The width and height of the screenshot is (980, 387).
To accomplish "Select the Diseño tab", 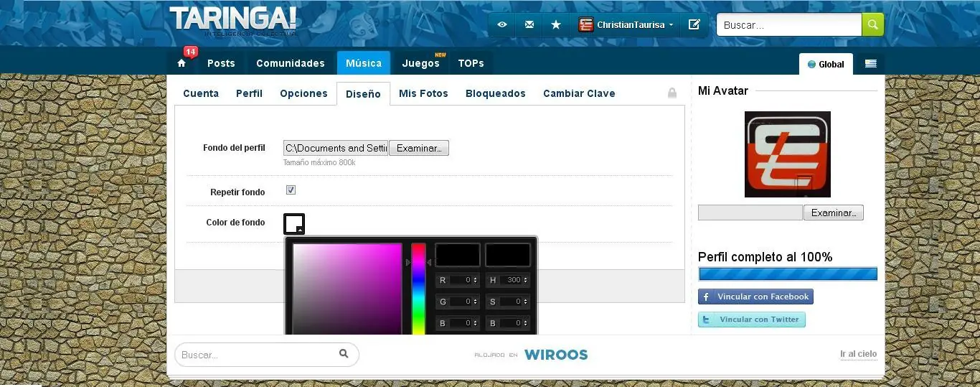I will pos(363,94).
